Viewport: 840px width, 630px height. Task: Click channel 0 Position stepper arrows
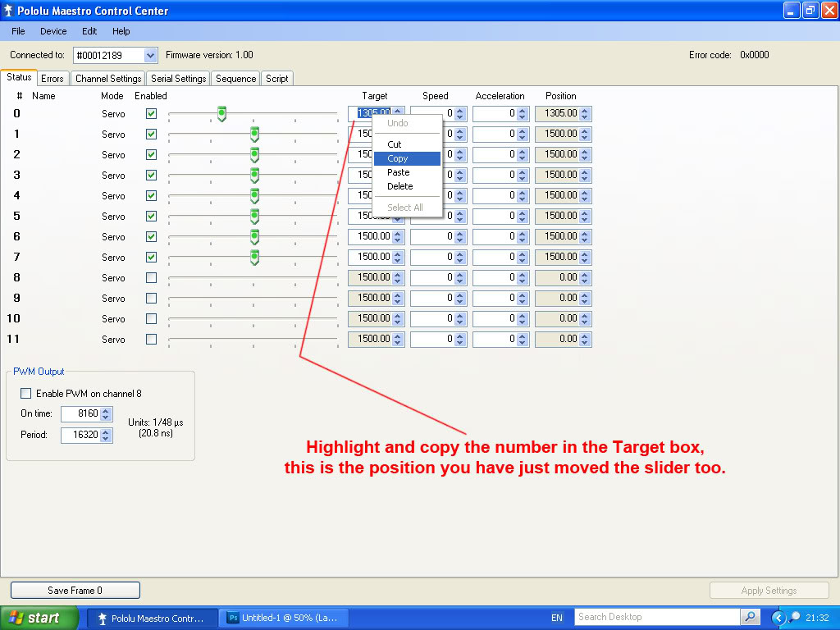(584, 113)
